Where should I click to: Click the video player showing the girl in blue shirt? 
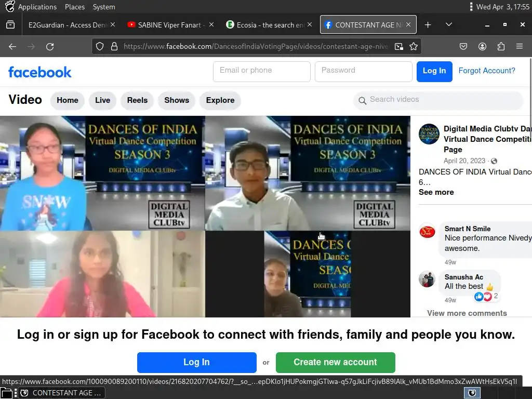[102, 174]
